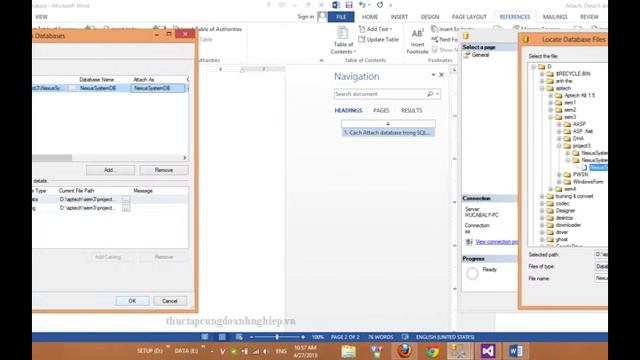Image resolution: width=640 pixels, height=360 pixels.
Task: Click the Add... button in Attach Databases
Action: pyautogui.click(x=110, y=170)
